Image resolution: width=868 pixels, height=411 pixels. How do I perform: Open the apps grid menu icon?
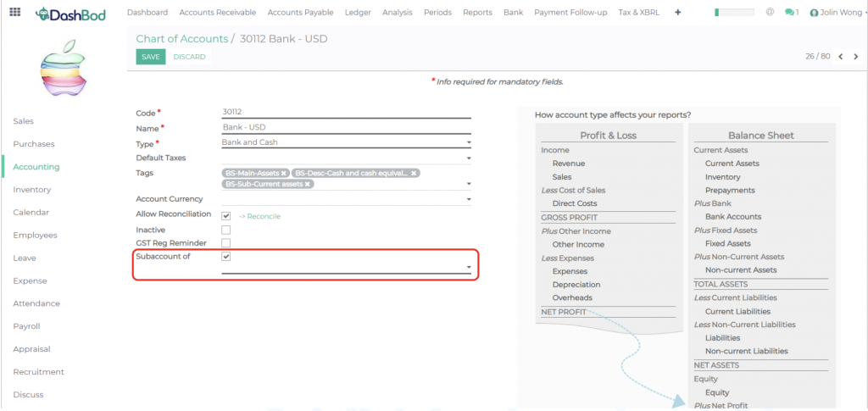(14, 13)
